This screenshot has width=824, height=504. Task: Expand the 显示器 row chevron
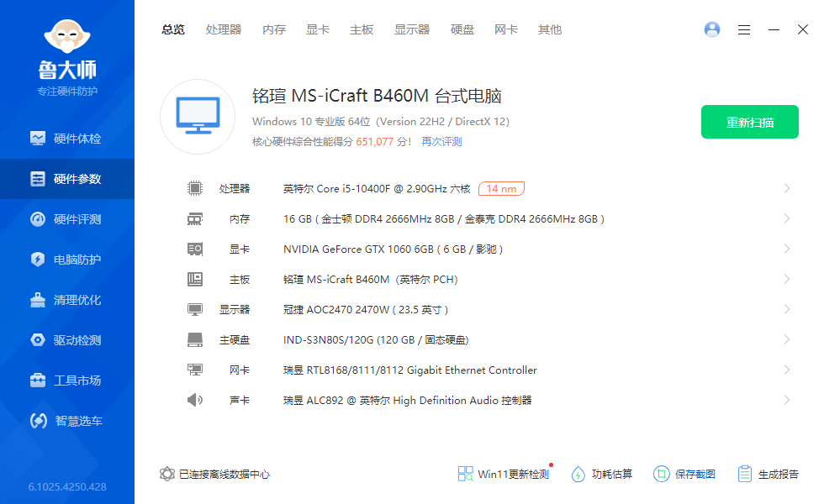[787, 310]
